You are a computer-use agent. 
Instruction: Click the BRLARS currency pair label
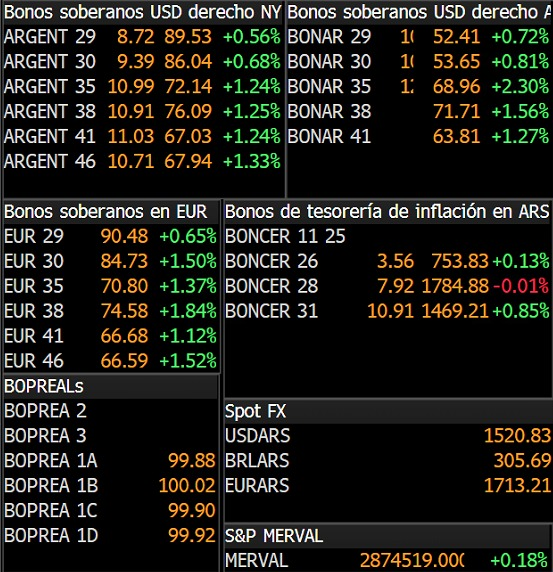pyautogui.click(x=257, y=460)
